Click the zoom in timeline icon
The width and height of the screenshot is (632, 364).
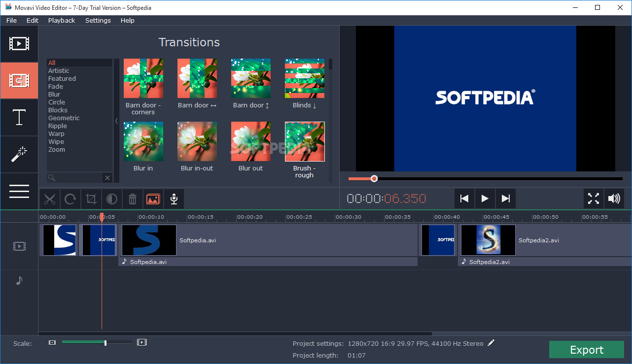[x=142, y=342]
